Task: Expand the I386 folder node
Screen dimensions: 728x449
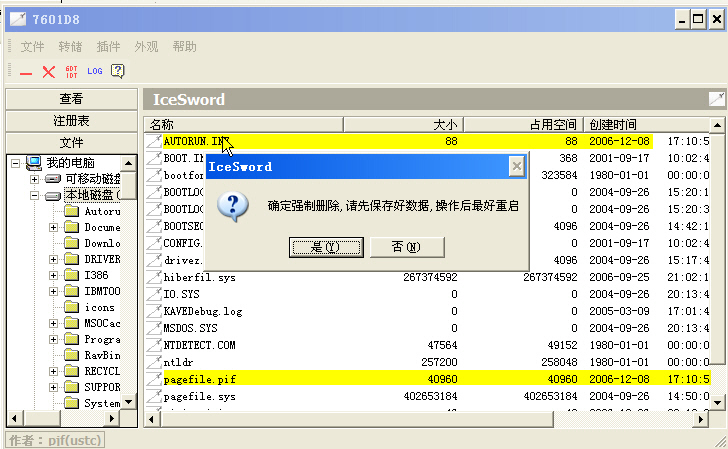Action: point(53,275)
